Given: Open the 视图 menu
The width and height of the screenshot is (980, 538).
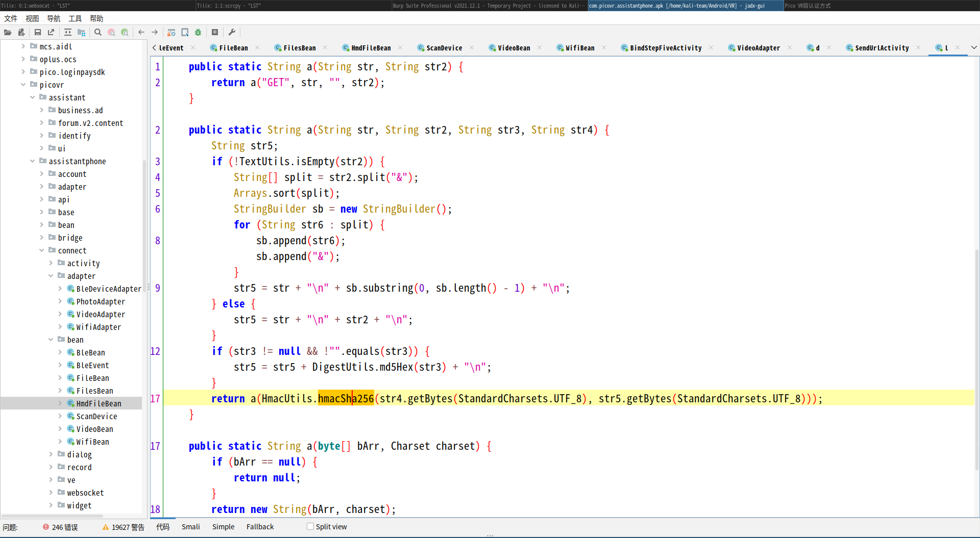Looking at the screenshot, I should coord(32,18).
